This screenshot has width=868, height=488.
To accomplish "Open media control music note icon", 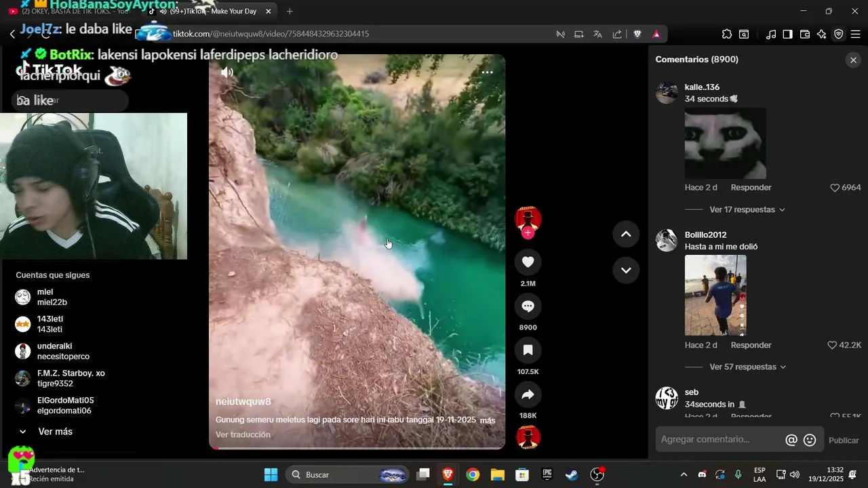I will (771, 34).
